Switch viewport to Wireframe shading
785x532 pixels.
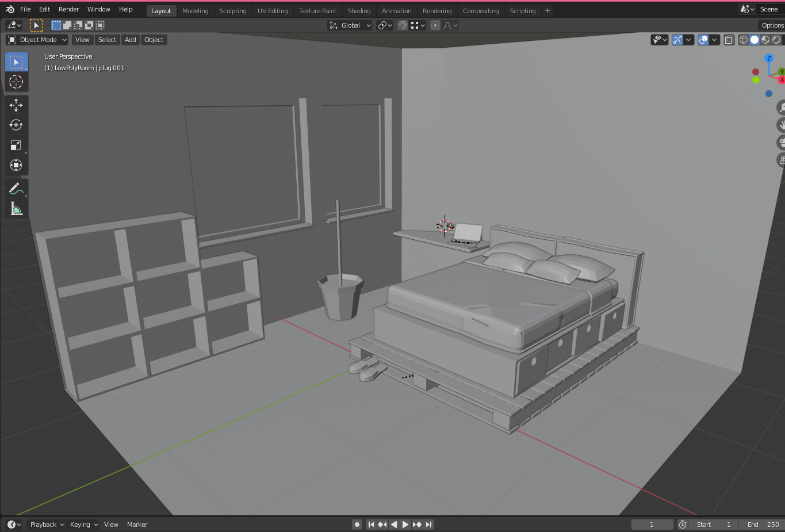(744, 40)
